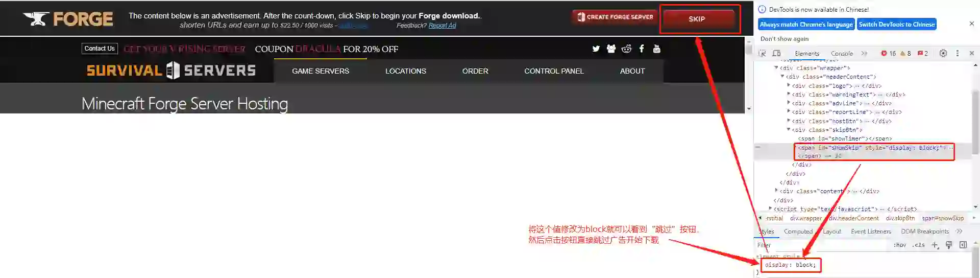This screenshot has width=980, height=278.
Task: Collapse the div class="skipBtn" node
Action: point(789,130)
